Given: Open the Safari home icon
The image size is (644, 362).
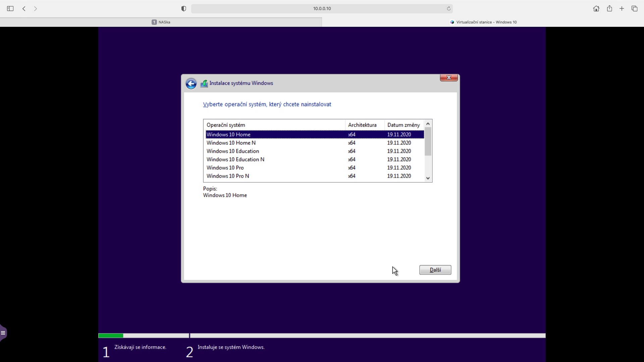Looking at the screenshot, I should coord(596,9).
